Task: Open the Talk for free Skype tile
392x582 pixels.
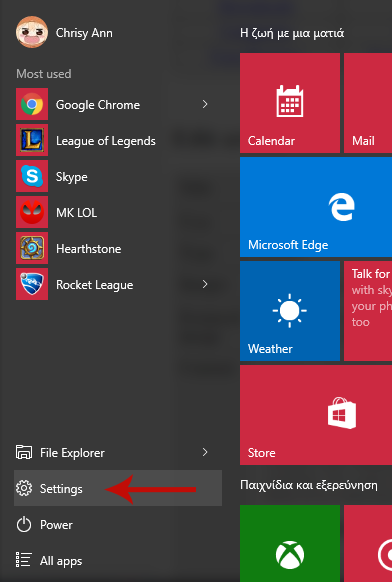Action: pos(368,311)
